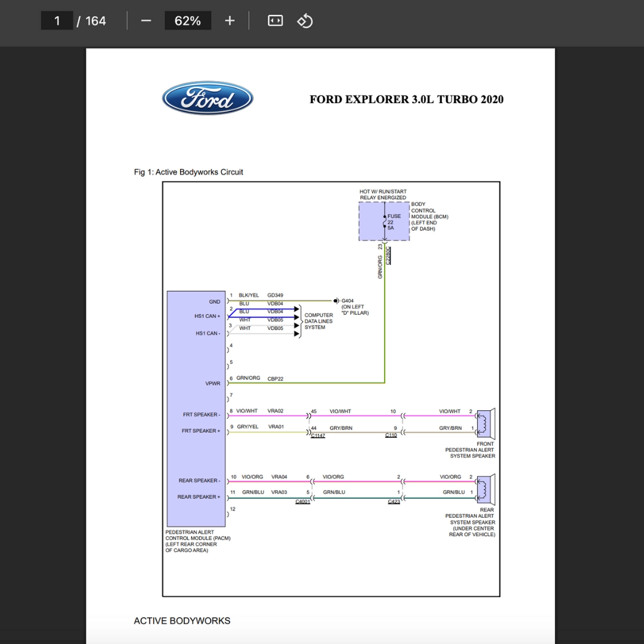Click the Ford logo on the page
This screenshot has width=644, height=644.
coord(208,98)
